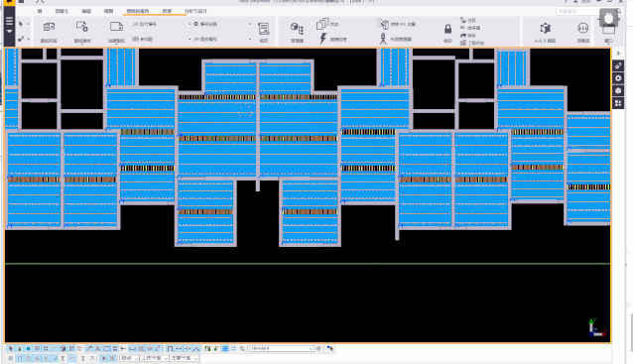
Task: Open the 图纸列表 drawing list
Action: tap(49, 32)
